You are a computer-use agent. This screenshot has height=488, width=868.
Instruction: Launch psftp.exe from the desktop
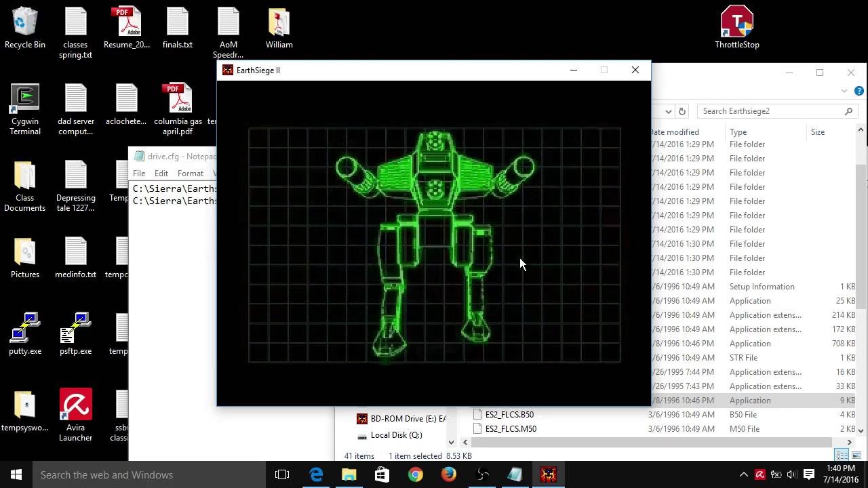(76, 333)
